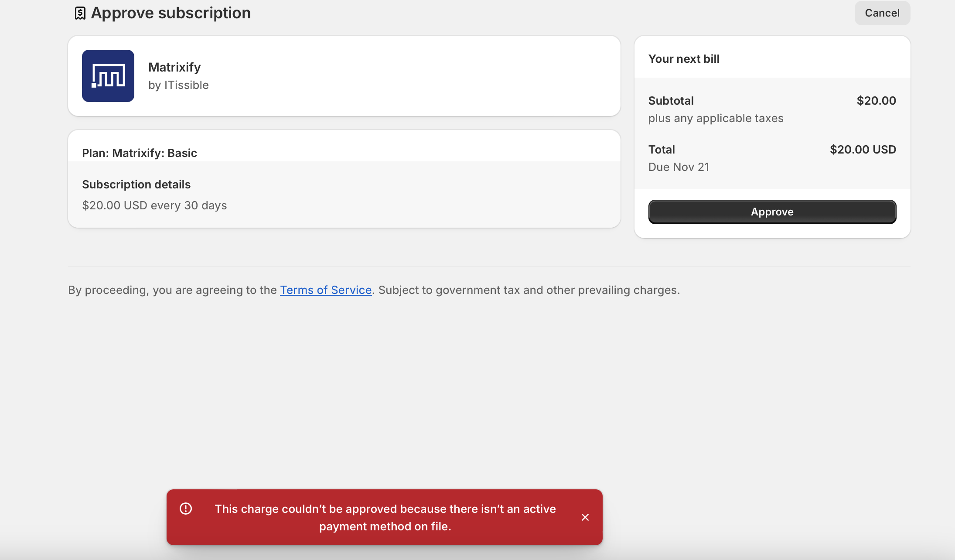Click the Subtotal label
Image resolution: width=955 pixels, height=560 pixels.
pyautogui.click(x=671, y=101)
